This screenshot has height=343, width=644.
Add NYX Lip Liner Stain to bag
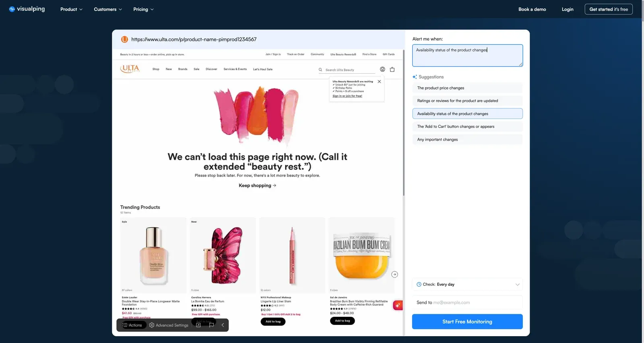273,322
